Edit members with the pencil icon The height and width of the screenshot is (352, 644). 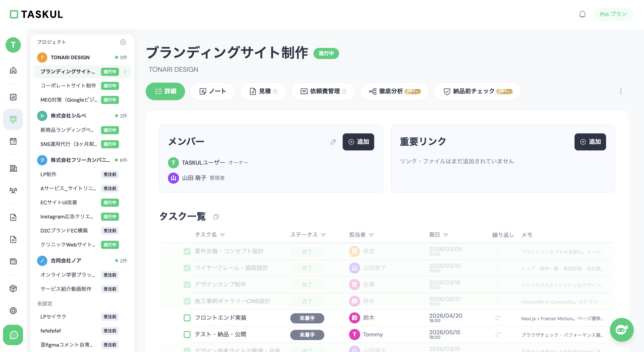[333, 142]
